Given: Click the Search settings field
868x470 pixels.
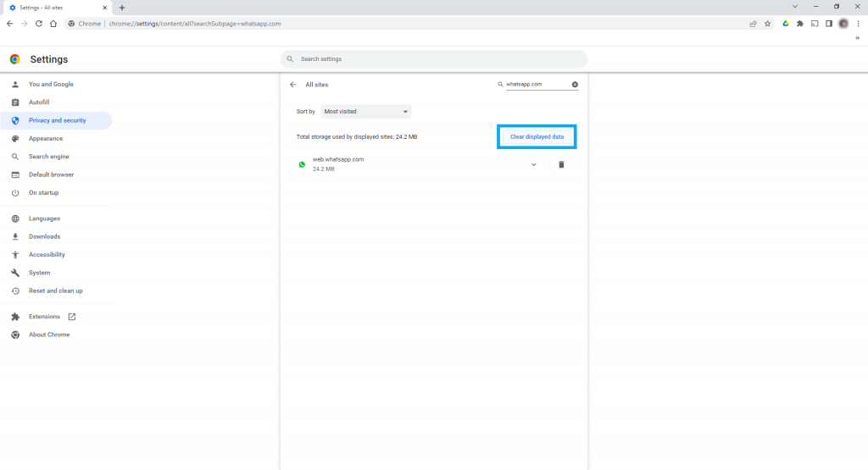Looking at the screenshot, I should click(x=434, y=59).
